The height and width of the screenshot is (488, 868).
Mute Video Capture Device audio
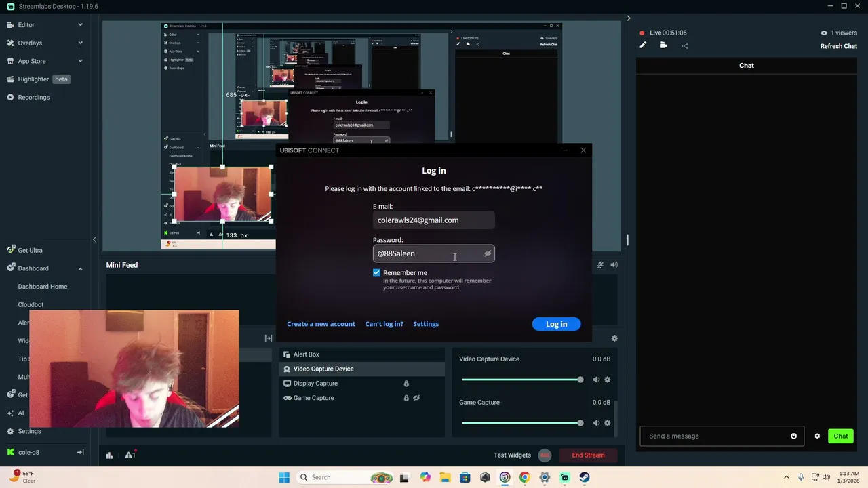tap(596, 380)
